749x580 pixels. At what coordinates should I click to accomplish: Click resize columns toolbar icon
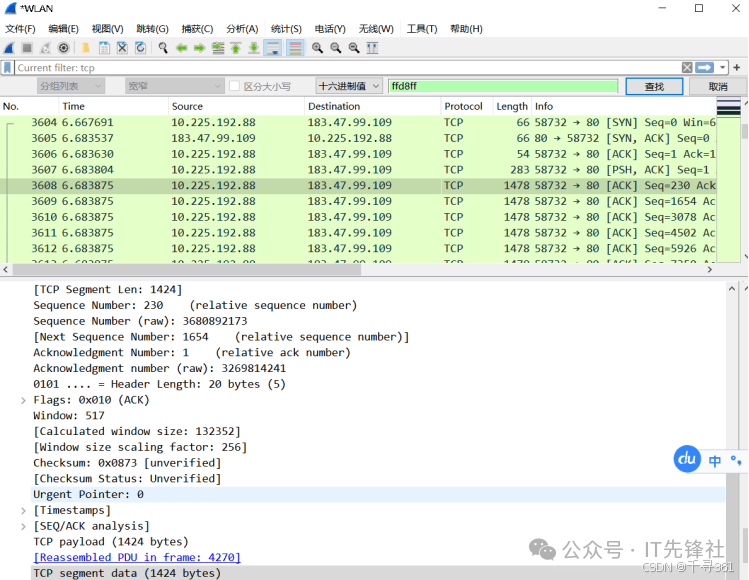point(372,48)
